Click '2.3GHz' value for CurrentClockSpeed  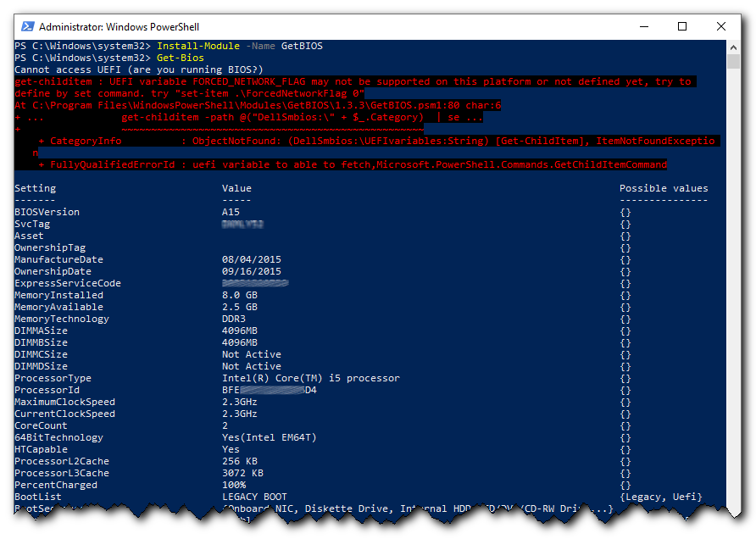tap(240, 414)
